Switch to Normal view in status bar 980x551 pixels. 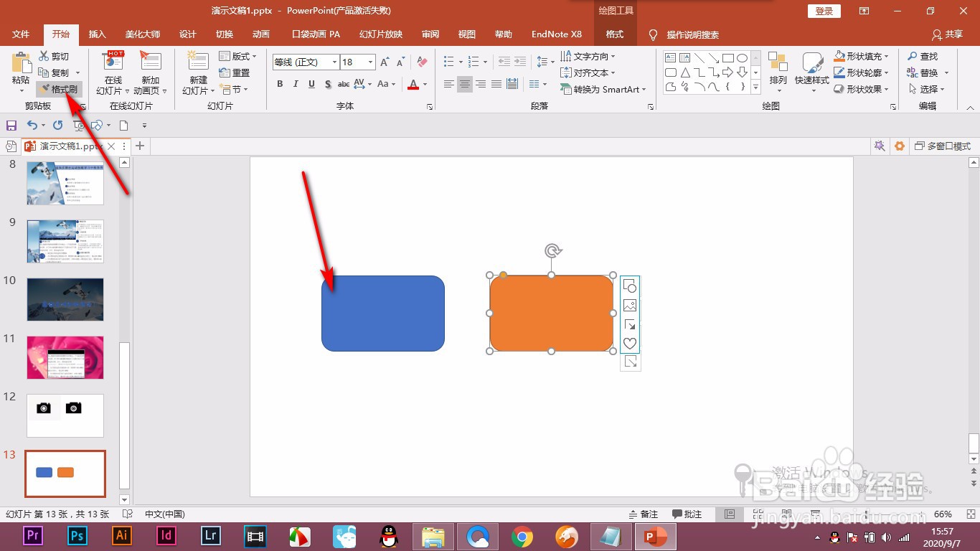point(730,514)
